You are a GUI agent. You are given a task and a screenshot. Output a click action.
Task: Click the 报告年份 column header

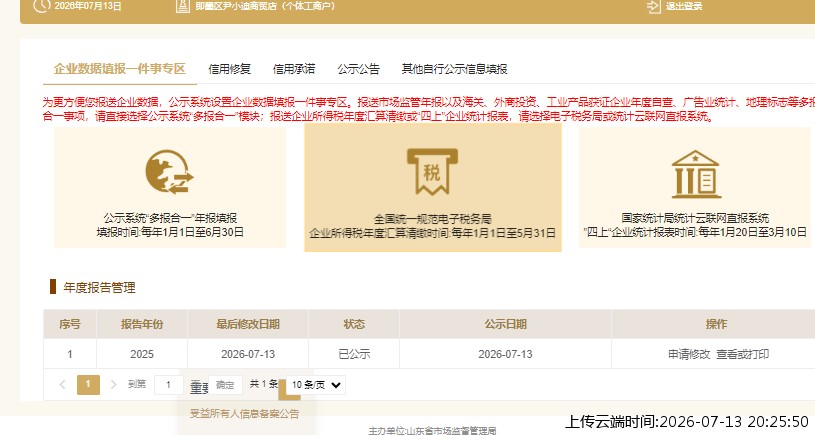[x=142, y=324]
